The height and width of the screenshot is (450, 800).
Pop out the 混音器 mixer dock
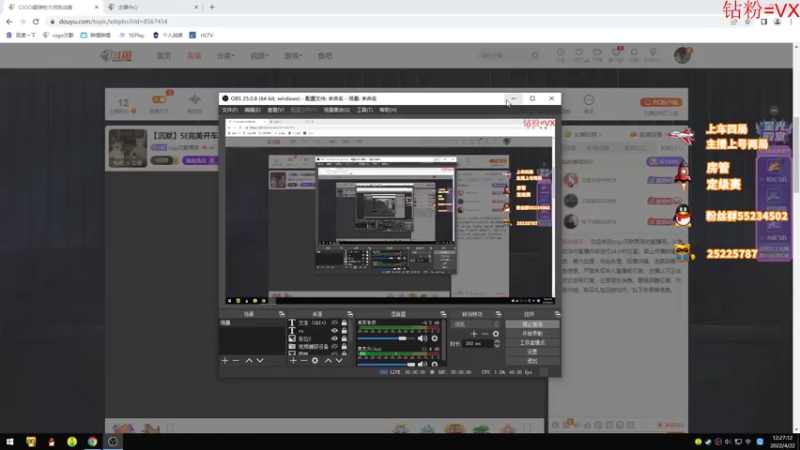(443, 314)
